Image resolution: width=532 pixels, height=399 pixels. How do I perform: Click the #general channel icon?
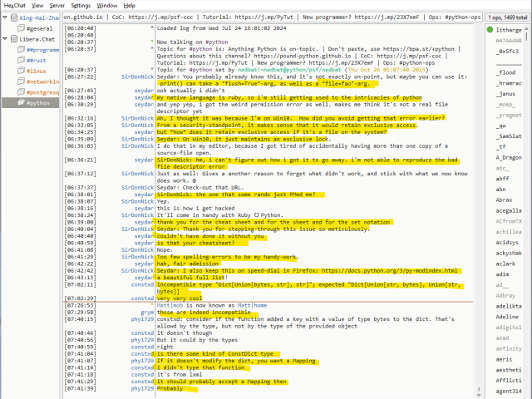coord(21,28)
